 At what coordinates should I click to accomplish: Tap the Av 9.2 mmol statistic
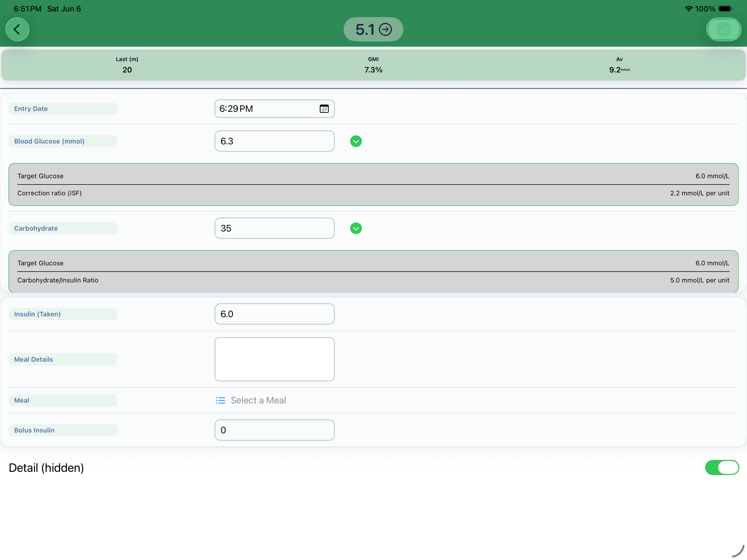tap(619, 65)
